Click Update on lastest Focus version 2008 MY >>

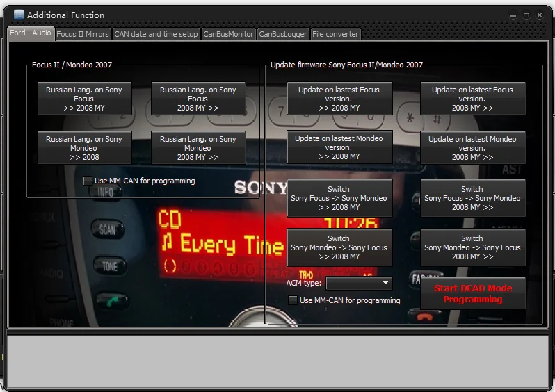473,99
